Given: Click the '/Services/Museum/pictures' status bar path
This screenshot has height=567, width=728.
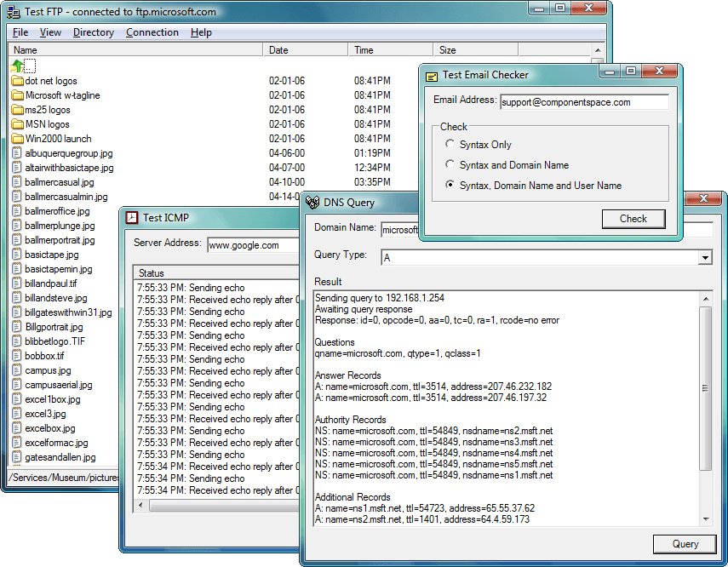Looking at the screenshot, I should pyautogui.click(x=65, y=478).
